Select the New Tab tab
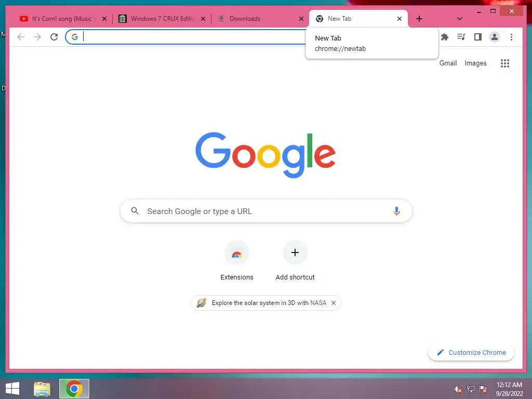 coord(358,19)
